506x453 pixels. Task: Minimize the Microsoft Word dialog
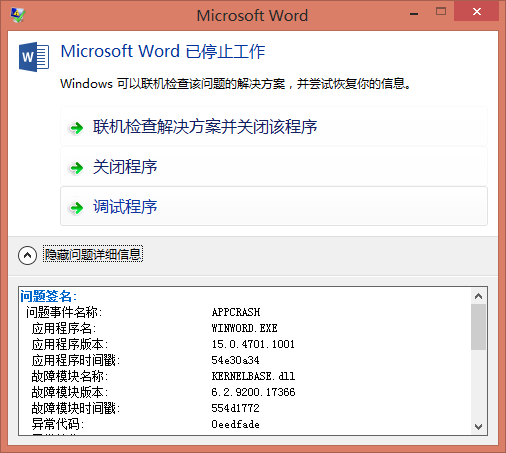tap(414, 14)
